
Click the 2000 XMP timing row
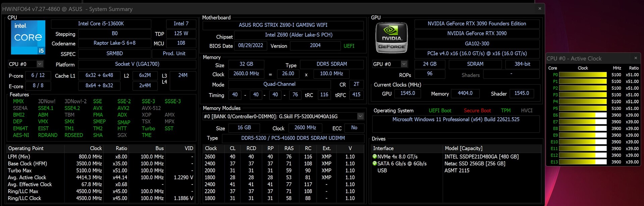click(x=283, y=170)
